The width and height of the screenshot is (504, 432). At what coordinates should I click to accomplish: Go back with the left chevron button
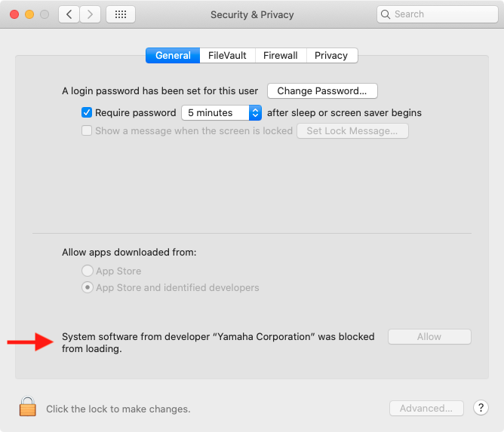(69, 14)
